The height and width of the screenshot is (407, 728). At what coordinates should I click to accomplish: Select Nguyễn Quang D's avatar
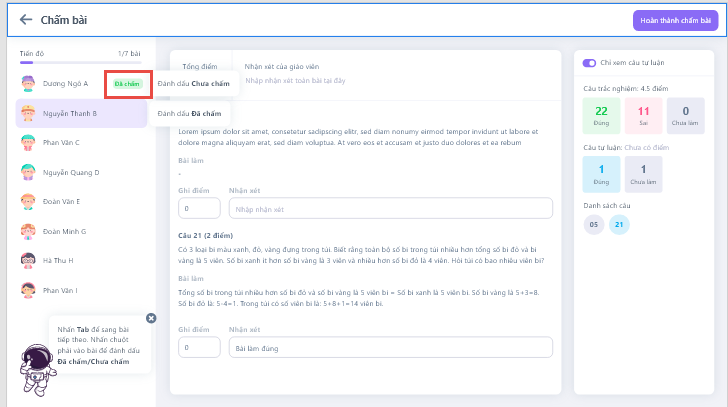coord(28,172)
